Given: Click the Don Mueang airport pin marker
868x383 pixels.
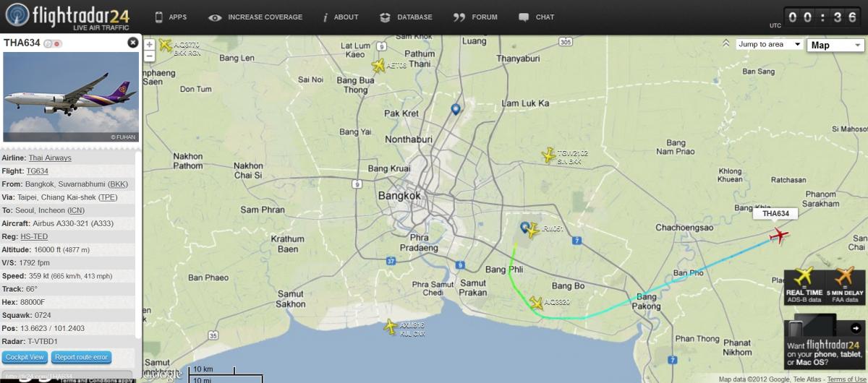Looking at the screenshot, I should (x=456, y=109).
